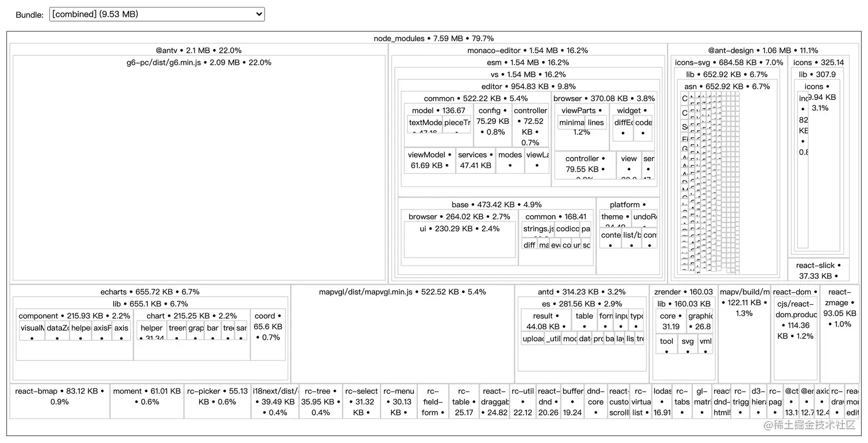This screenshot has width=868, height=443.
Task: Click the rc-picker 55.13 KB block
Action: click(217, 401)
